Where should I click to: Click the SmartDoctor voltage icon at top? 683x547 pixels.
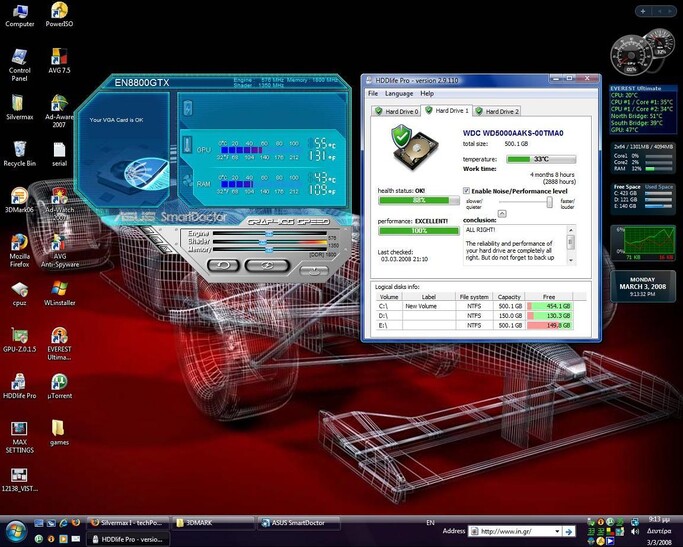188,108
